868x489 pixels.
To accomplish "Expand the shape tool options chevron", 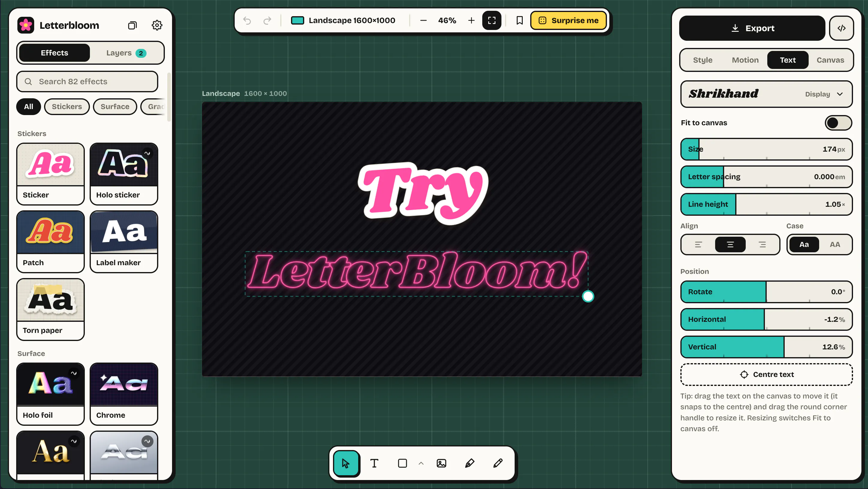I will (421, 464).
